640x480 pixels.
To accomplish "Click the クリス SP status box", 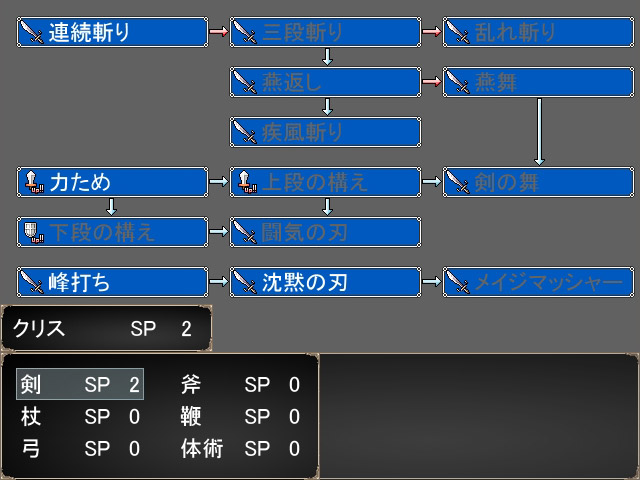I will 105,329.
